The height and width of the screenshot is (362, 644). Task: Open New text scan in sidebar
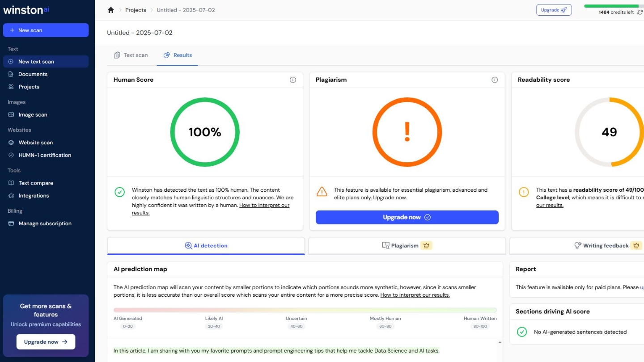[x=46, y=62]
